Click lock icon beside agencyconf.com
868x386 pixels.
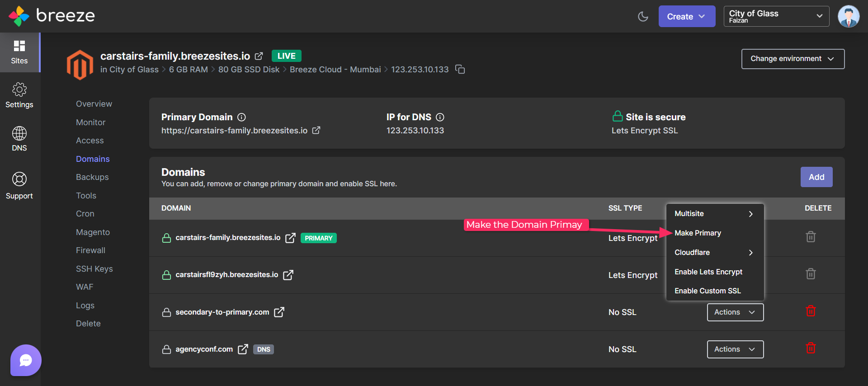tap(166, 349)
